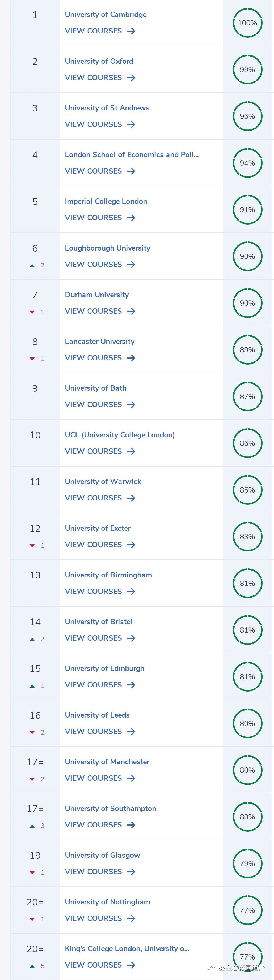This screenshot has height=980, width=274.
Task: Open the University of St Andrews link
Action: point(107,108)
